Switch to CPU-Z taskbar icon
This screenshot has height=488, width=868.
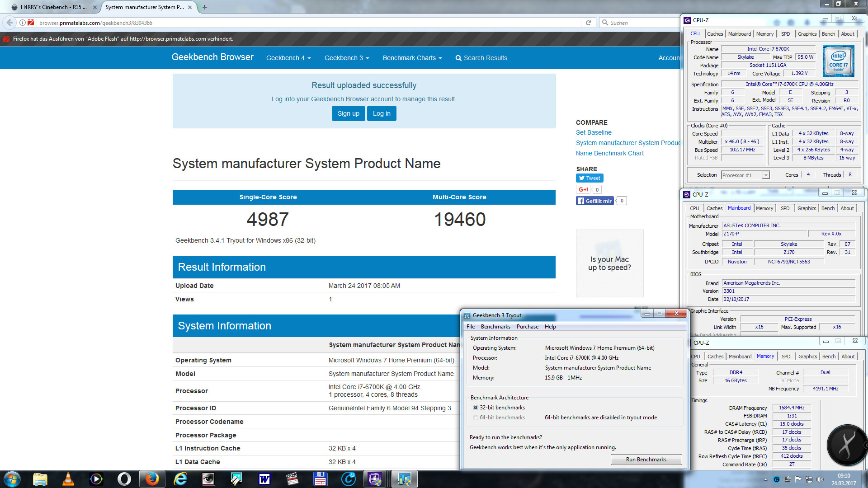pyautogui.click(x=375, y=479)
